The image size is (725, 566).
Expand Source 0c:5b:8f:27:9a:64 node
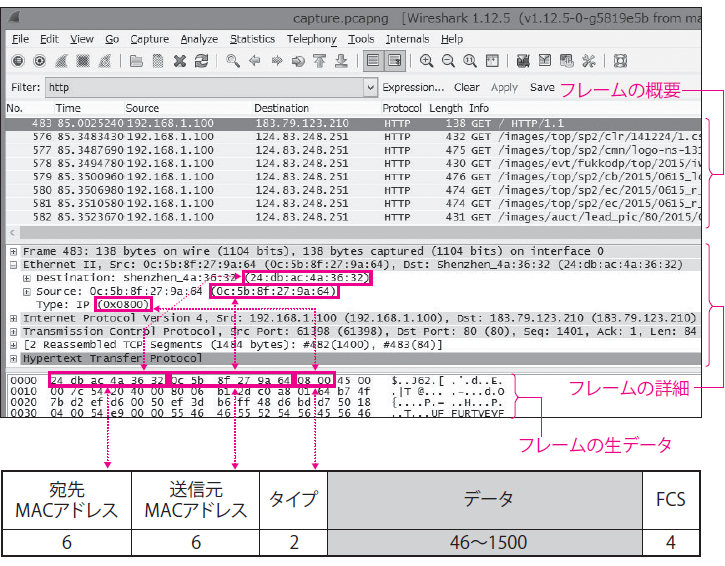coord(27,292)
